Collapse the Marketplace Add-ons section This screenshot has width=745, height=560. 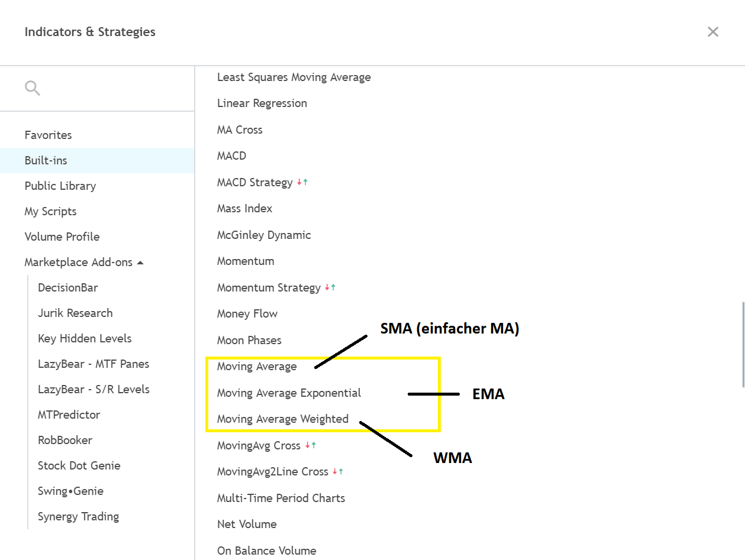click(x=140, y=263)
